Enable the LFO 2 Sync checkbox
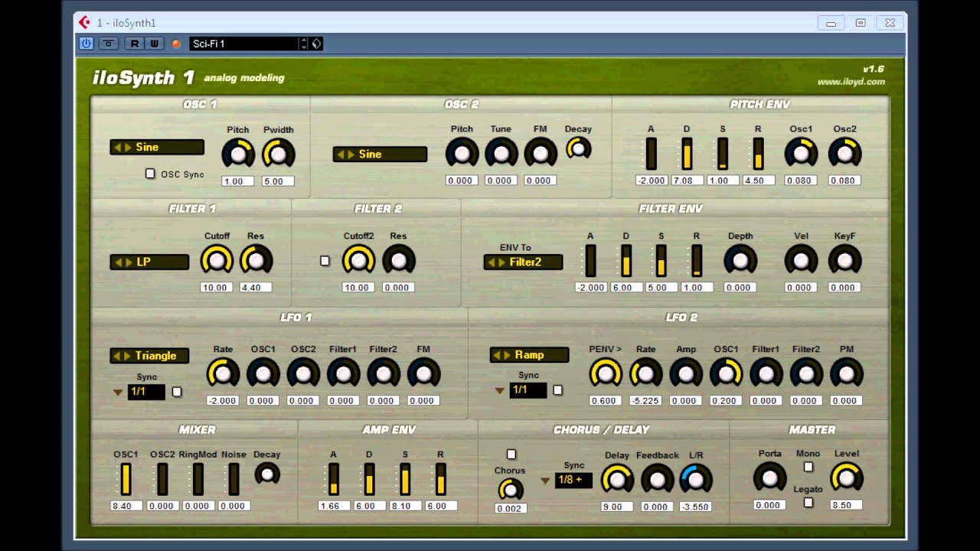Screen dimensions: 980x551 pos(557,390)
